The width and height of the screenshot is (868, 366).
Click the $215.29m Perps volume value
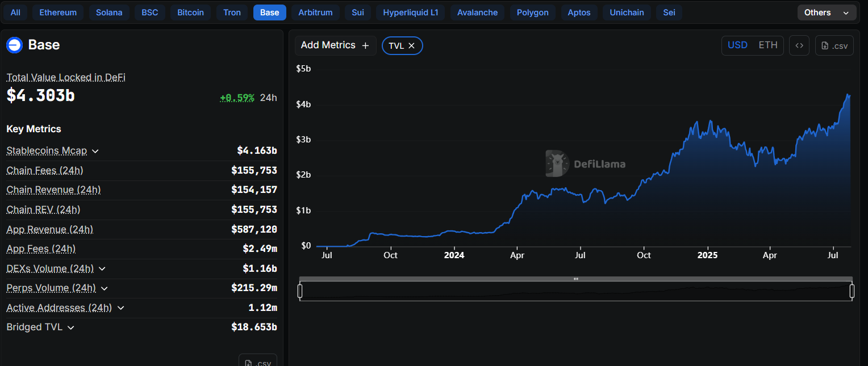click(254, 288)
